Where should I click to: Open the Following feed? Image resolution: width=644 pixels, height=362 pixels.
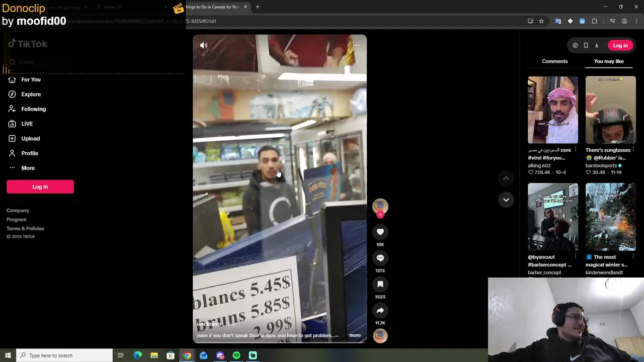pos(33,109)
